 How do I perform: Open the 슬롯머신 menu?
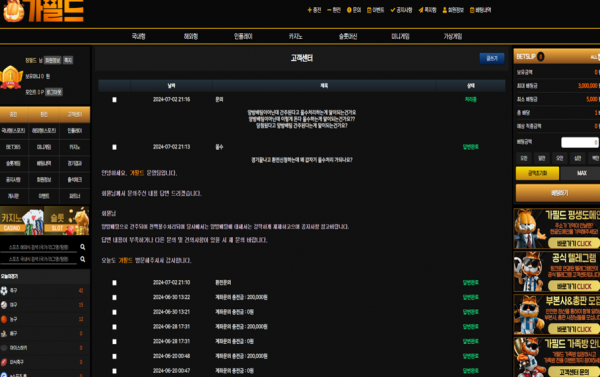(348, 36)
